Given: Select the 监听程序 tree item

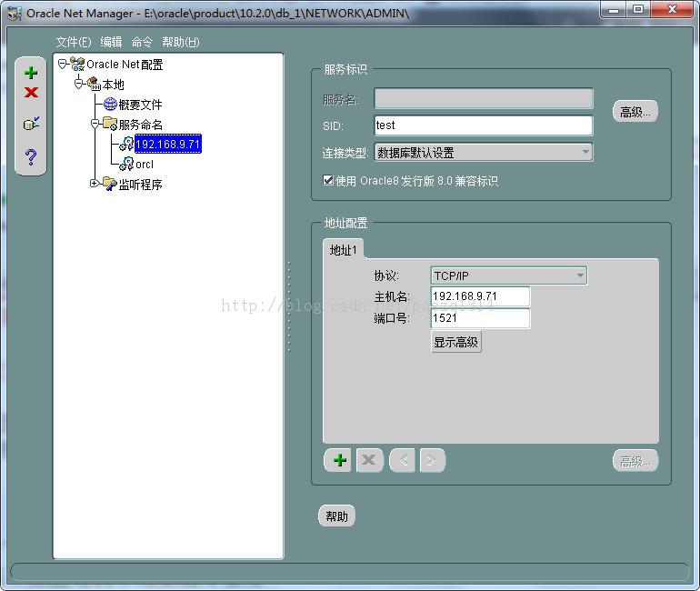Looking at the screenshot, I should pyautogui.click(x=140, y=185).
